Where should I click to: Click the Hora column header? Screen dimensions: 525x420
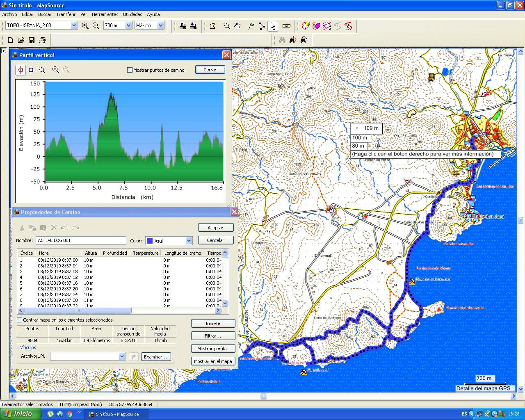[59, 253]
